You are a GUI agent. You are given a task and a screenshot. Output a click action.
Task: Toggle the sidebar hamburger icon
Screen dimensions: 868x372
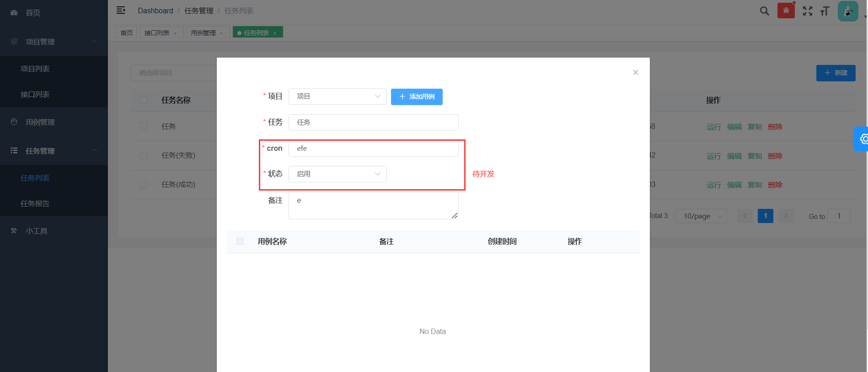[x=121, y=10]
